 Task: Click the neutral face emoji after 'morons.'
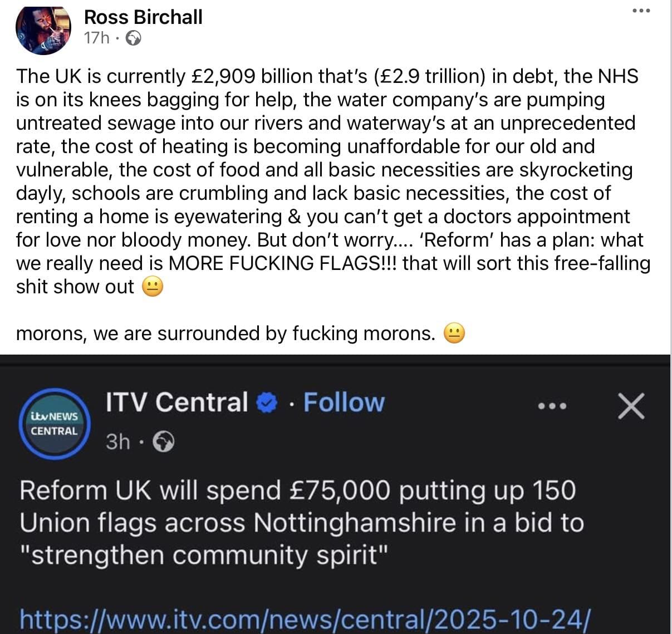(454, 333)
